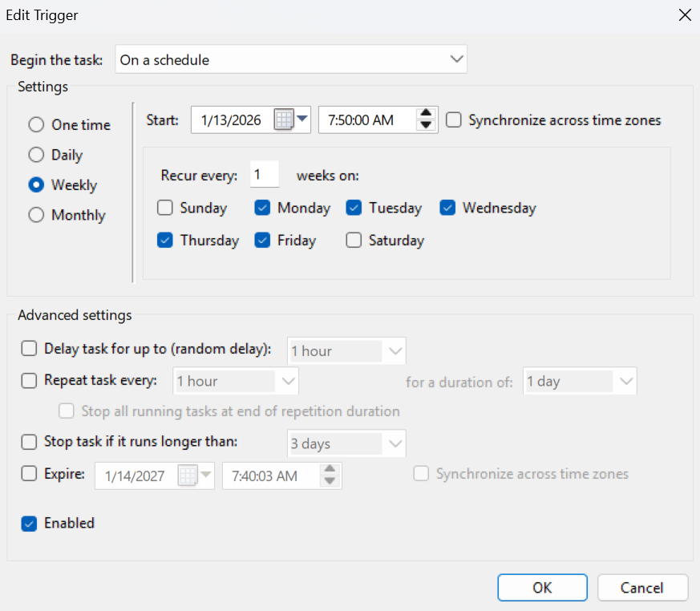
Task: Enable Stop task if it runs longer than
Action: (x=29, y=443)
